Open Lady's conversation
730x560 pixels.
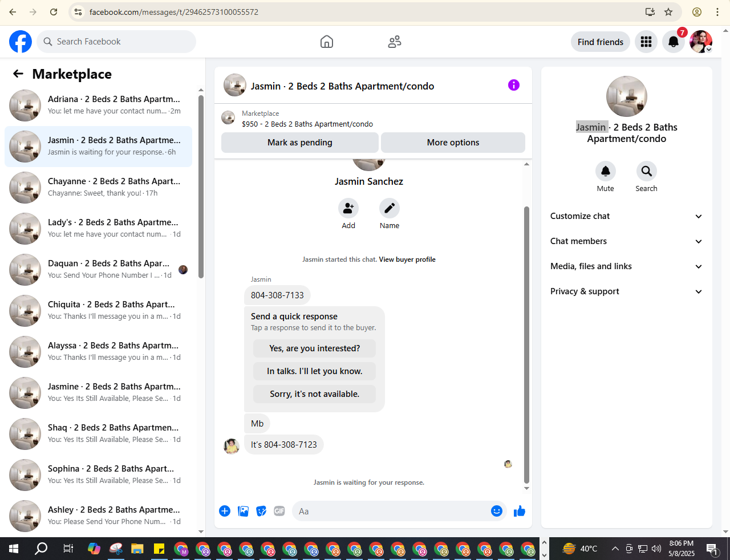point(98,229)
